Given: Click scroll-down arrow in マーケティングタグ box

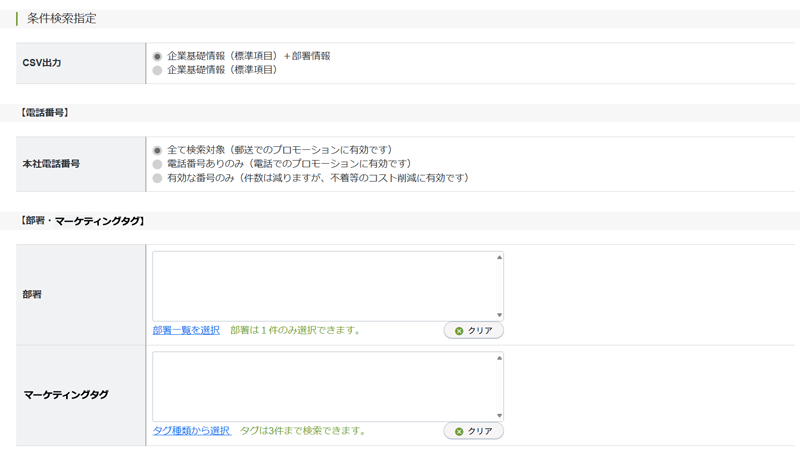Looking at the screenshot, I should pos(498,415).
